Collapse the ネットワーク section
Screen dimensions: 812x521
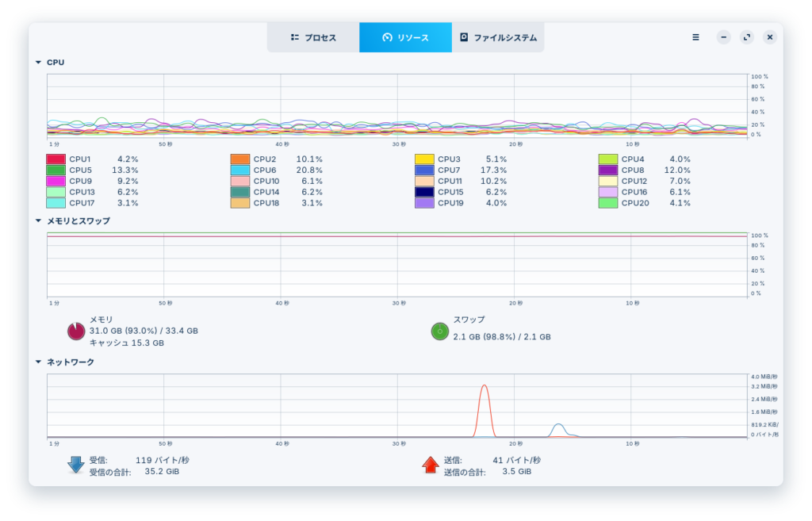click(x=38, y=362)
